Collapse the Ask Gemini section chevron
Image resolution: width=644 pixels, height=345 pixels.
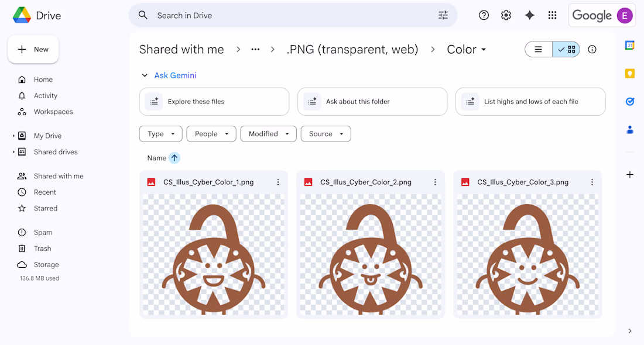click(x=145, y=75)
